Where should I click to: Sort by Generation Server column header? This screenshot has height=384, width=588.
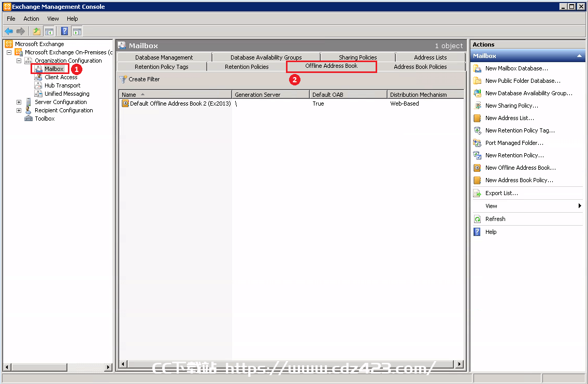(x=271, y=94)
